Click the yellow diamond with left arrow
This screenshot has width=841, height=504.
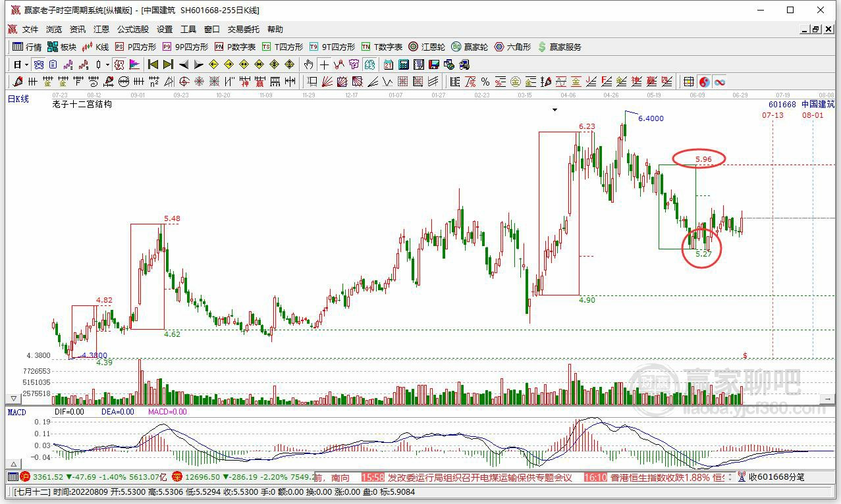point(213,64)
